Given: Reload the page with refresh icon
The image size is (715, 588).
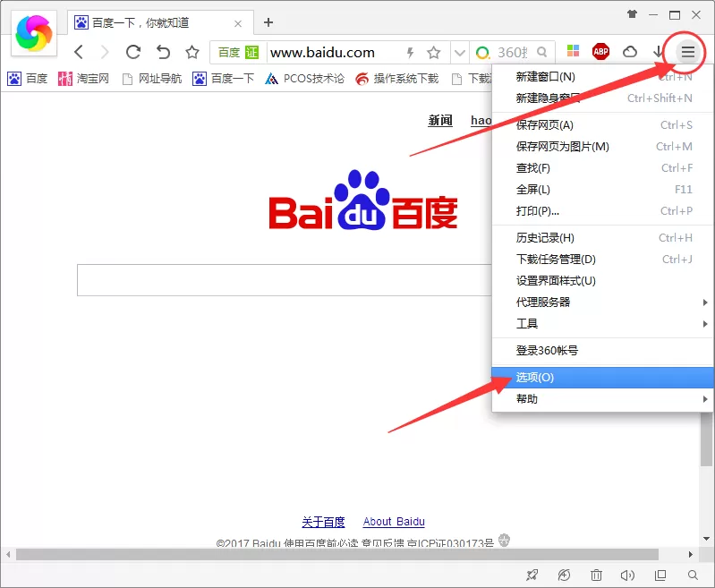Looking at the screenshot, I should tap(133, 52).
